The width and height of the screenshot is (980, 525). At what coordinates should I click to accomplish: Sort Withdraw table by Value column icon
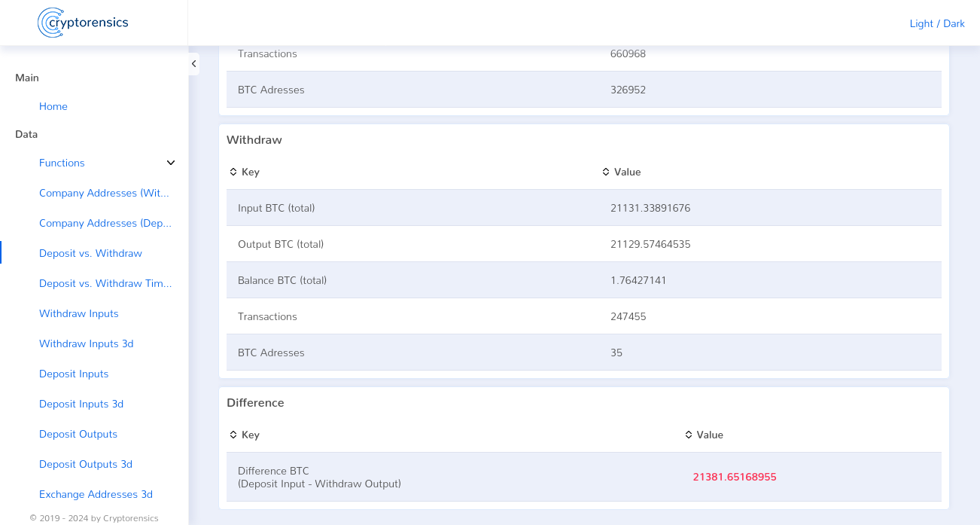pyautogui.click(x=606, y=172)
